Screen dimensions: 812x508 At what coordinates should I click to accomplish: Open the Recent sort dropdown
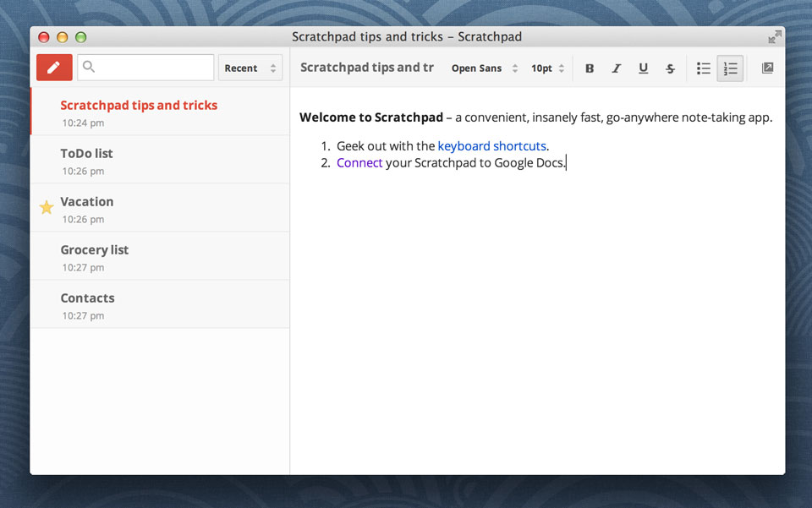pos(250,68)
